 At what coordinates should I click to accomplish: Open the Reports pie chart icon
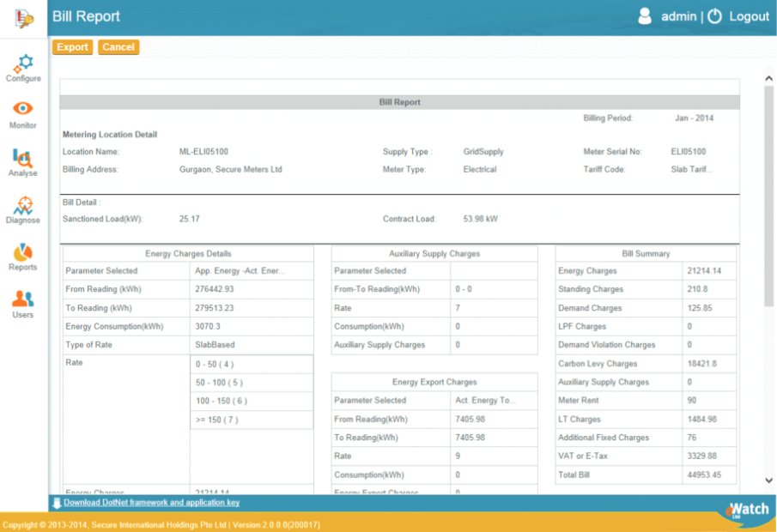pos(23,252)
